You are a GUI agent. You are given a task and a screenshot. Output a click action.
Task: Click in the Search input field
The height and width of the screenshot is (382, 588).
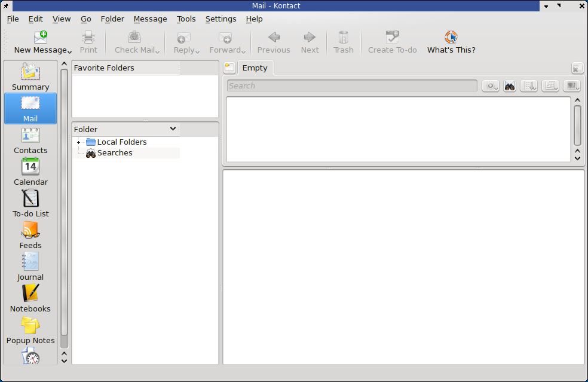click(351, 86)
